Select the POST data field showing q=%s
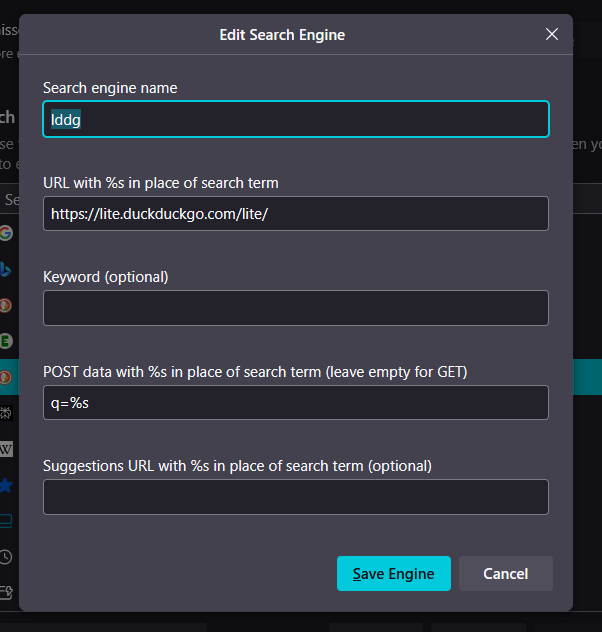The image size is (602, 632). (296, 403)
